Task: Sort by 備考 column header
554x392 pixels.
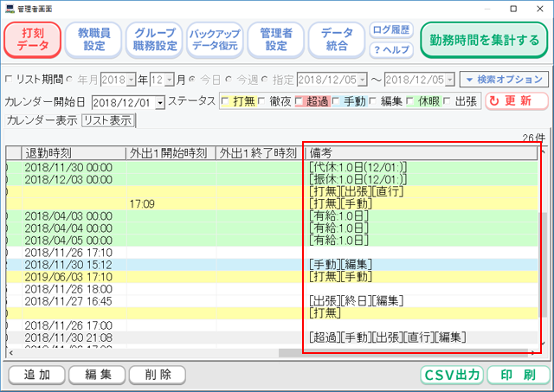Action: click(x=422, y=153)
